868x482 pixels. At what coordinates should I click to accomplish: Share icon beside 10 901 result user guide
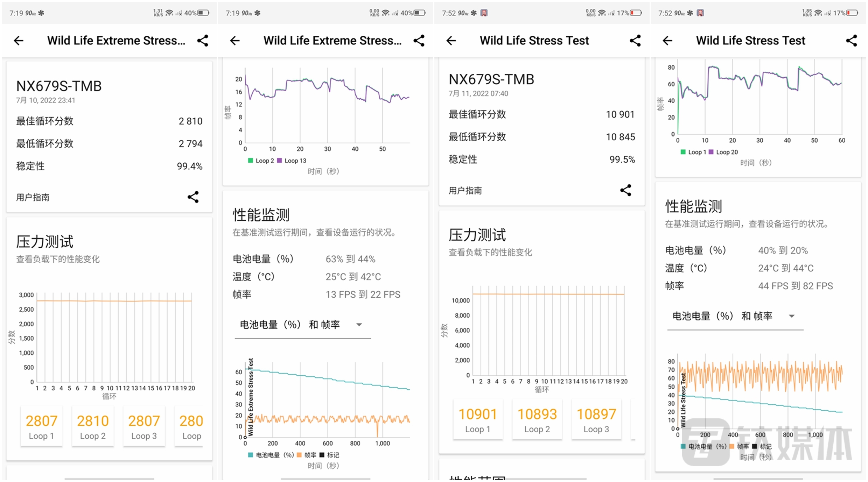tap(625, 190)
